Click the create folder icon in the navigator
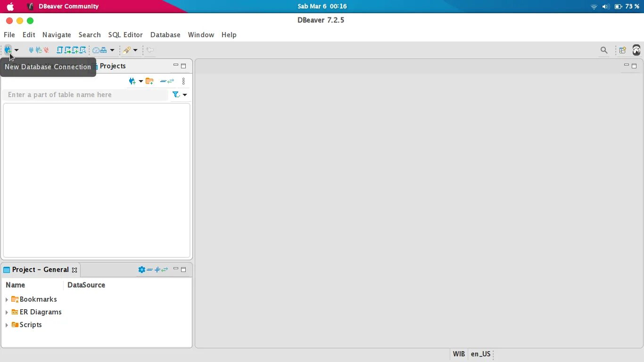 (149, 81)
